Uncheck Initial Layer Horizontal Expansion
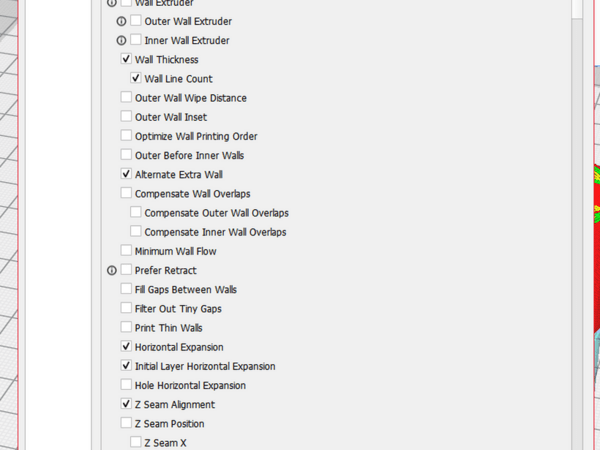The height and width of the screenshot is (450, 600). pyautogui.click(x=126, y=366)
